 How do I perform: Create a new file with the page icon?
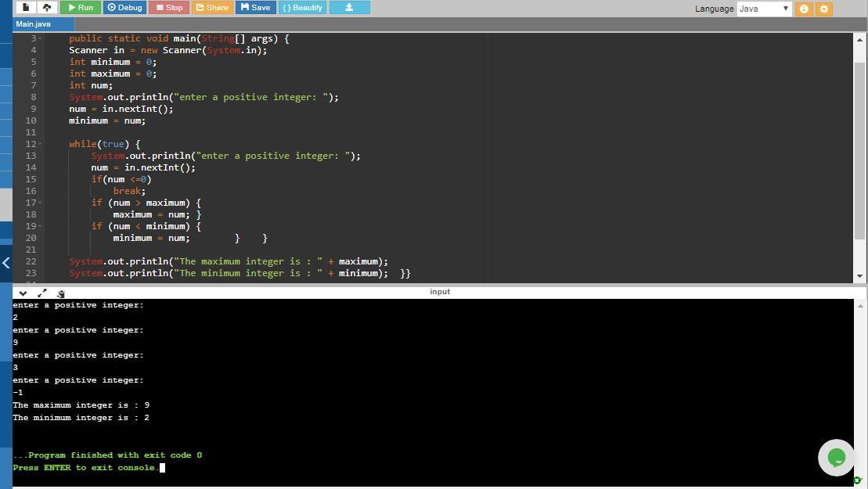(x=26, y=8)
